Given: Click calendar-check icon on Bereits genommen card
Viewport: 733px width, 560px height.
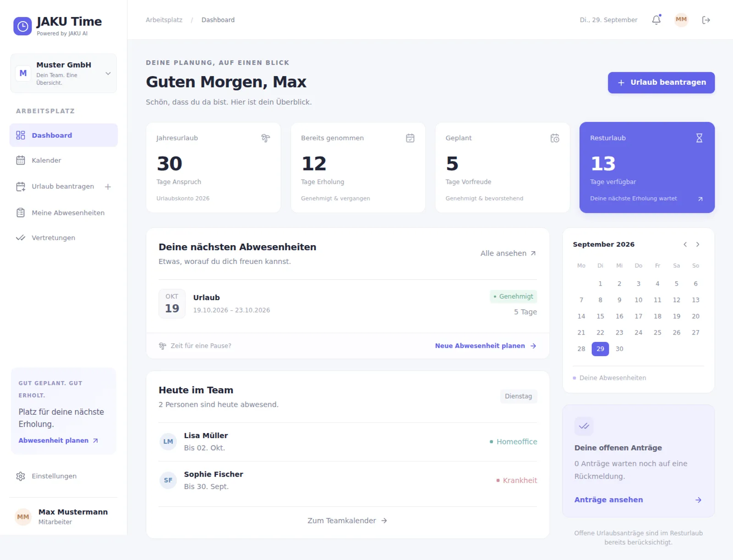Looking at the screenshot, I should click(x=410, y=138).
